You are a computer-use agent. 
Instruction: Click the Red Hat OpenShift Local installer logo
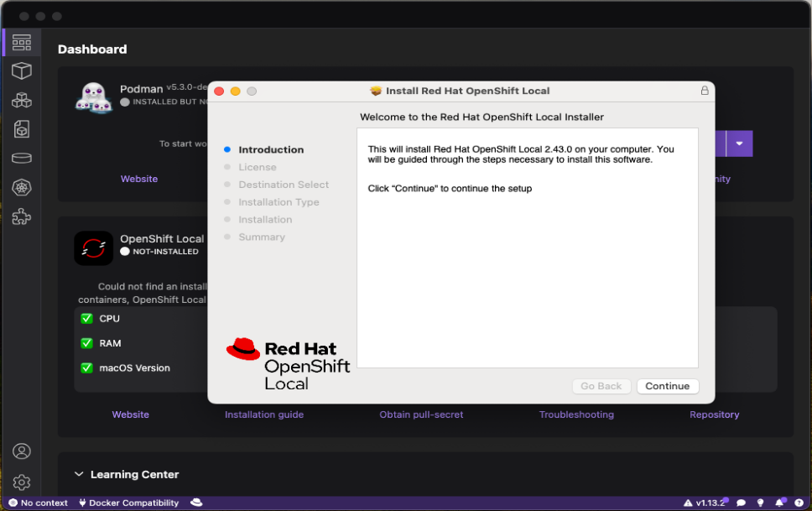tap(288, 364)
